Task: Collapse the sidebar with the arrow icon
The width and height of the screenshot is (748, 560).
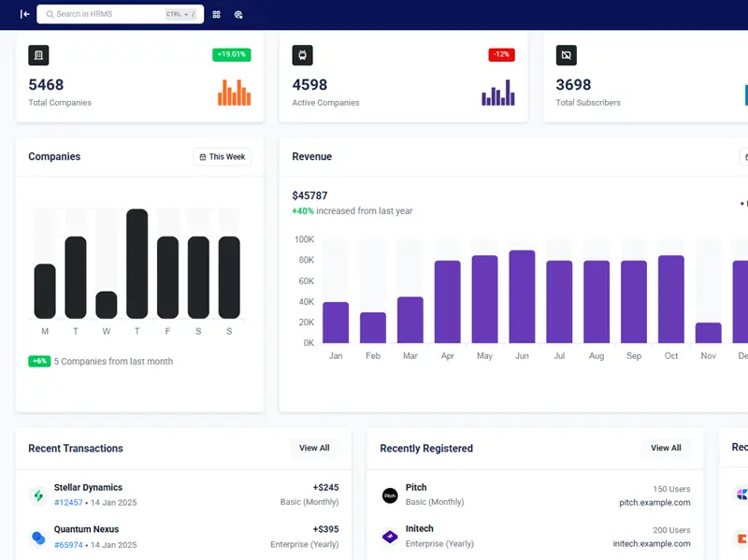Action: point(25,14)
